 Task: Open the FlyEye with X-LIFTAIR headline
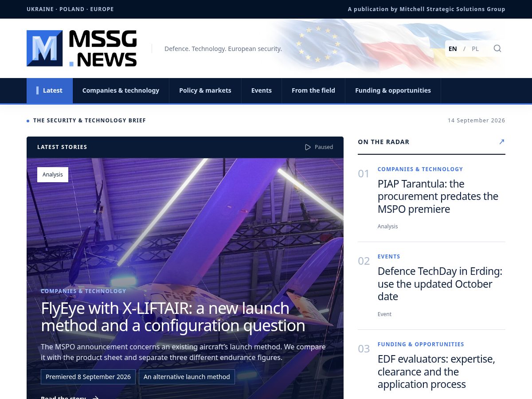(x=173, y=317)
